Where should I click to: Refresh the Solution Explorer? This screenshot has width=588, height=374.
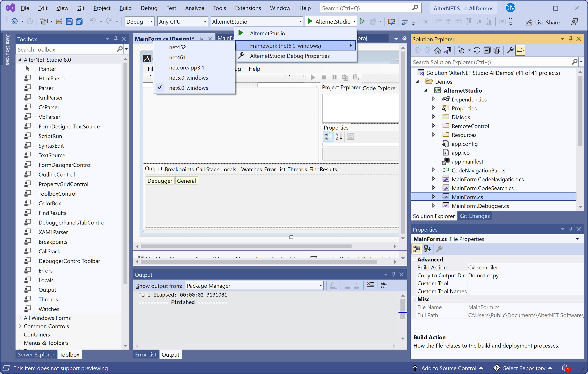tap(477, 50)
